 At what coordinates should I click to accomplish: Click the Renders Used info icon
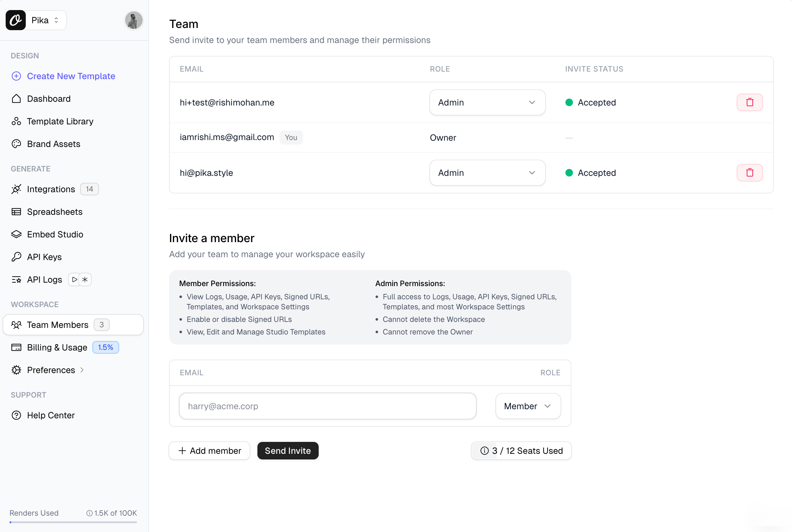[x=89, y=513]
